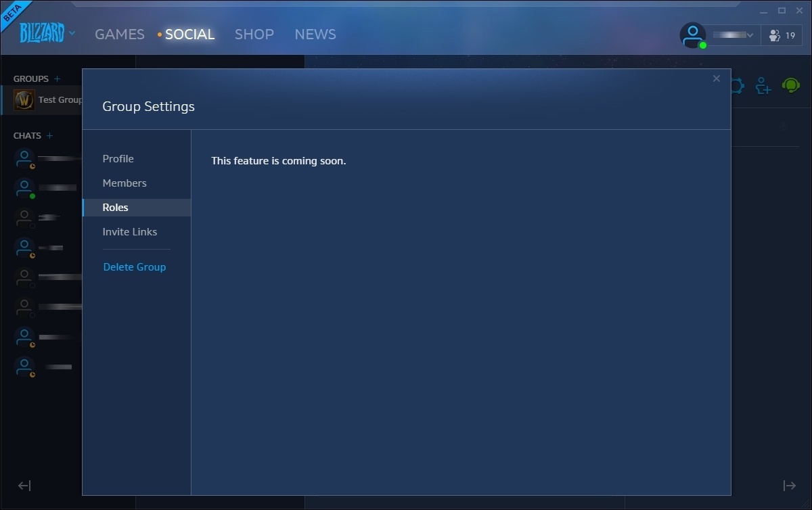
Task: Click the green headset voice chat icon
Action: [x=790, y=86]
